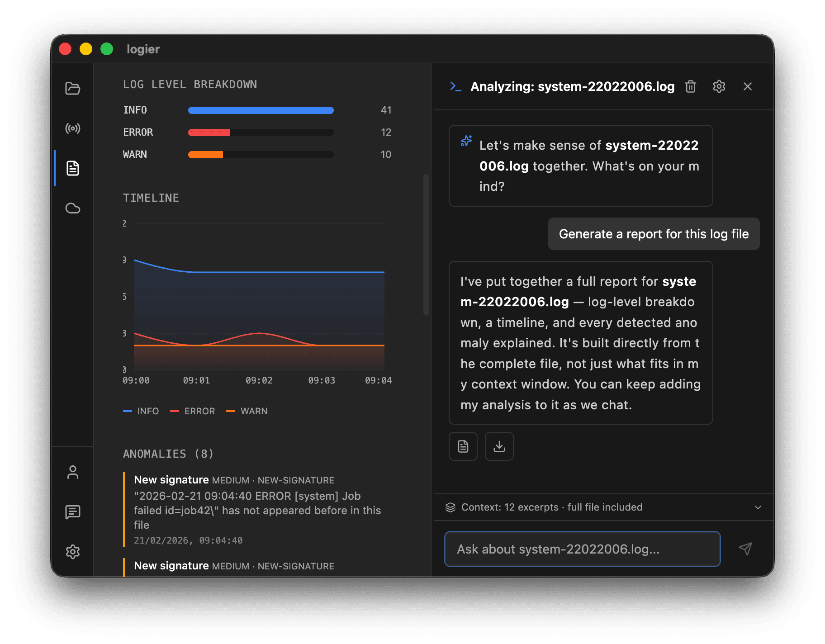Click the anomaly timestamp 21/02/2026, 09:04:40
The width and height of the screenshot is (825, 644).
(x=188, y=540)
